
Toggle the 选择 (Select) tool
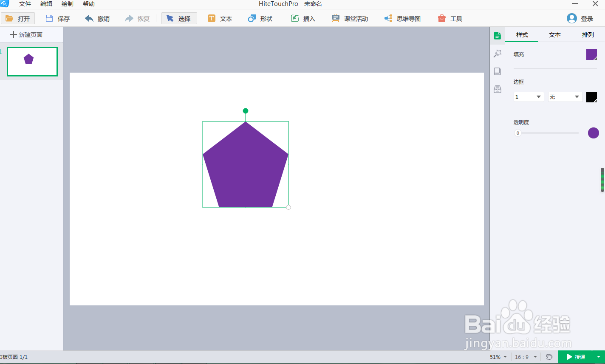point(179,18)
